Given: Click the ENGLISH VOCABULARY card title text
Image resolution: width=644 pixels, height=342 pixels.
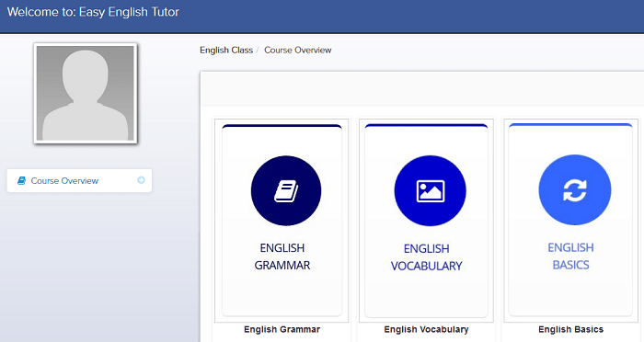Looking at the screenshot, I should click(426, 257).
